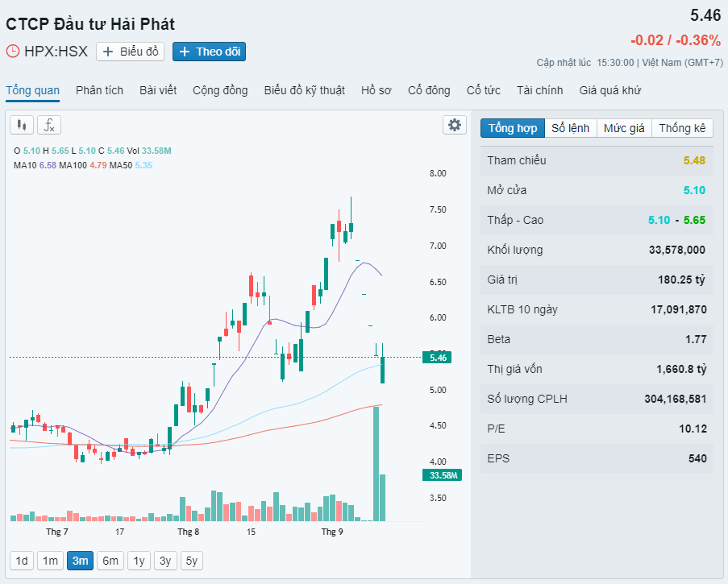Viewport: 728px width, 584px height.
Task: Click Số lượng CPLH value 304,168,581
Action: coord(675,399)
